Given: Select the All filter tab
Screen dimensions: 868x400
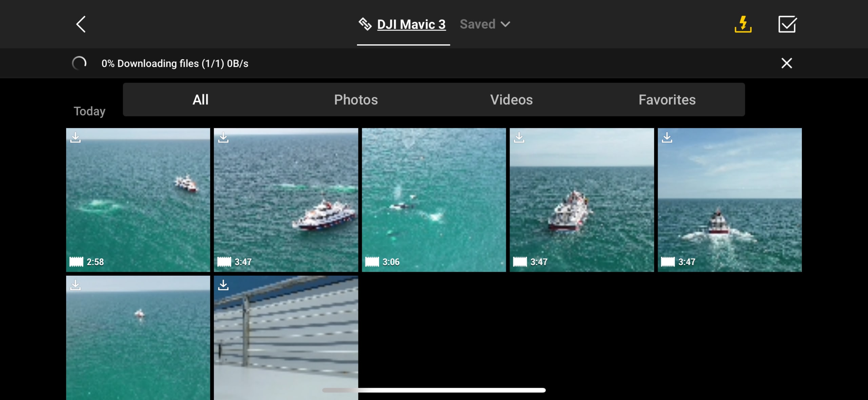Looking at the screenshot, I should click(x=200, y=100).
